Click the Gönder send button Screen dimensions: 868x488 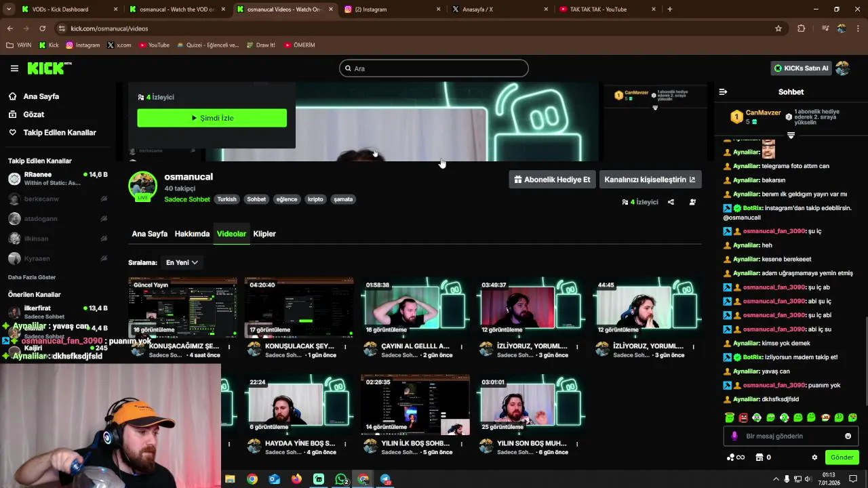pyautogui.click(x=842, y=457)
